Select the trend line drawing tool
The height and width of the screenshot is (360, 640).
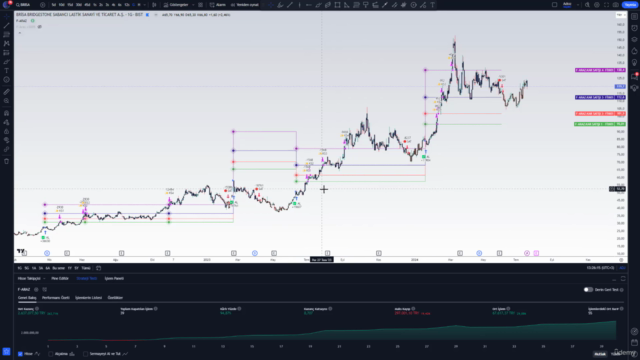pos(7,25)
